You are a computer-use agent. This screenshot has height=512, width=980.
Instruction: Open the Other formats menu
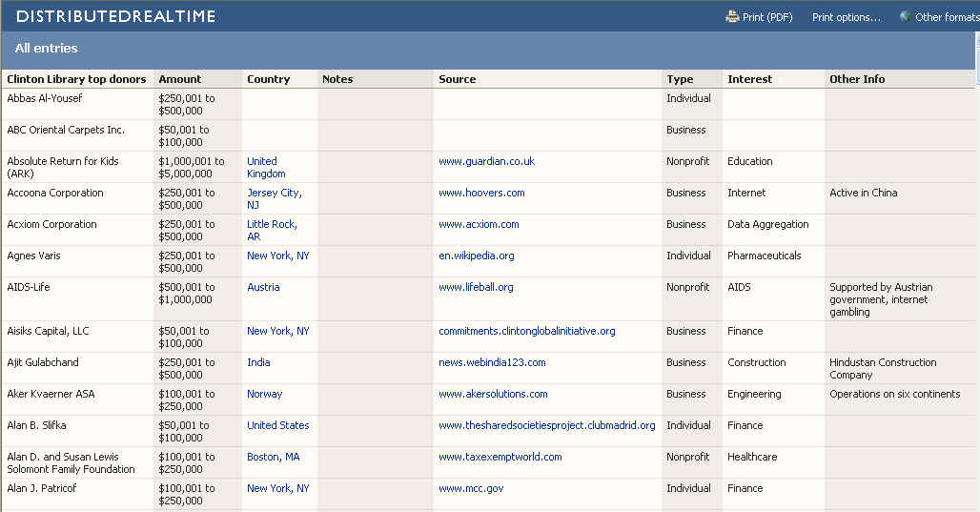pyautogui.click(x=946, y=17)
